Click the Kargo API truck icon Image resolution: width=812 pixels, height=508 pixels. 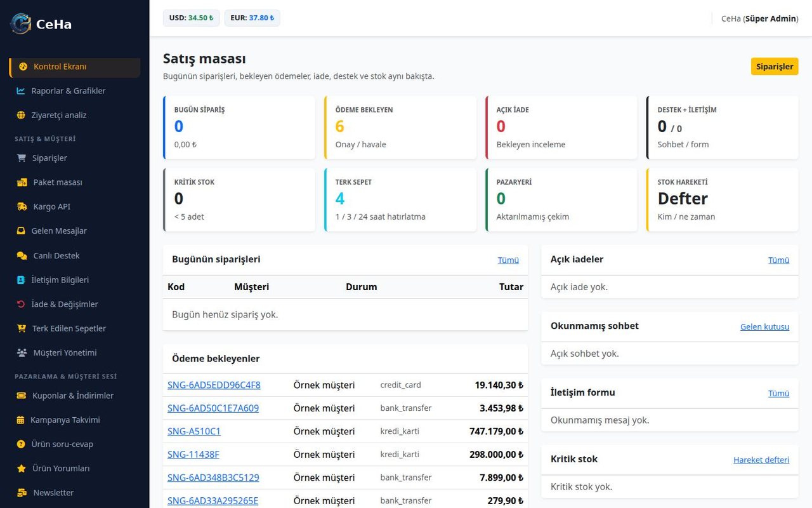tap(22, 206)
